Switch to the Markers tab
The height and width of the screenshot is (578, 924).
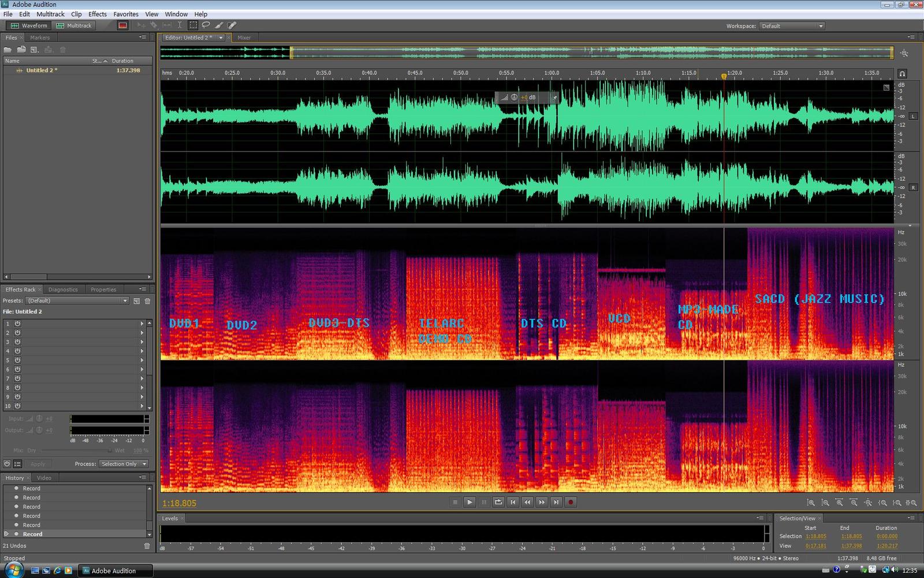[x=40, y=38]
